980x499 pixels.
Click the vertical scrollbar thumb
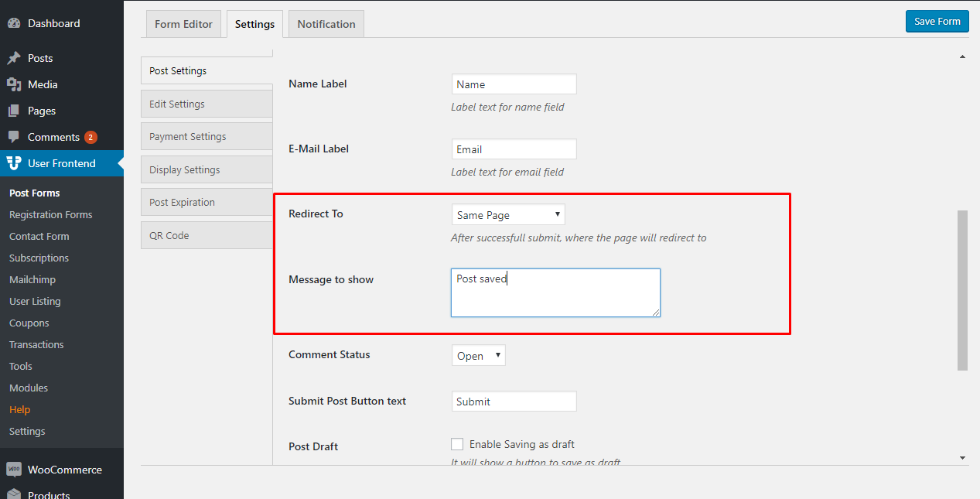[x=962, y=289]
